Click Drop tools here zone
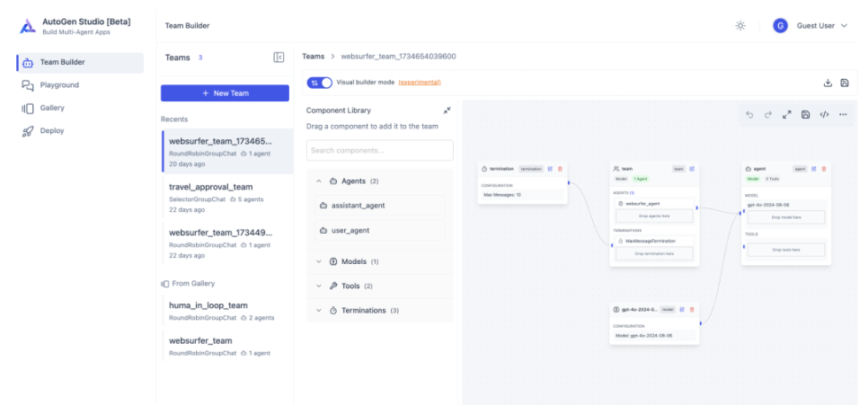Viewport: 868px width, 405px height. (786, 250)
